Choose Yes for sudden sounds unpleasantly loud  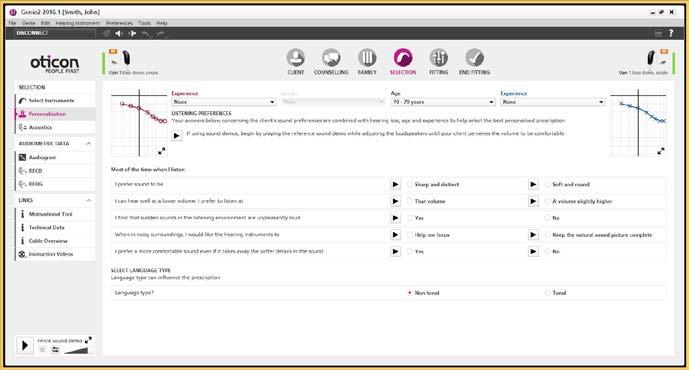[410, 218]
